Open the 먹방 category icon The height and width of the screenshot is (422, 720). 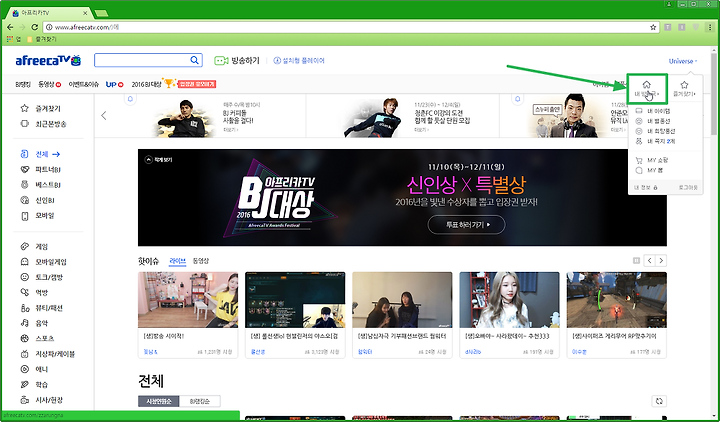(x=24, y=292)
